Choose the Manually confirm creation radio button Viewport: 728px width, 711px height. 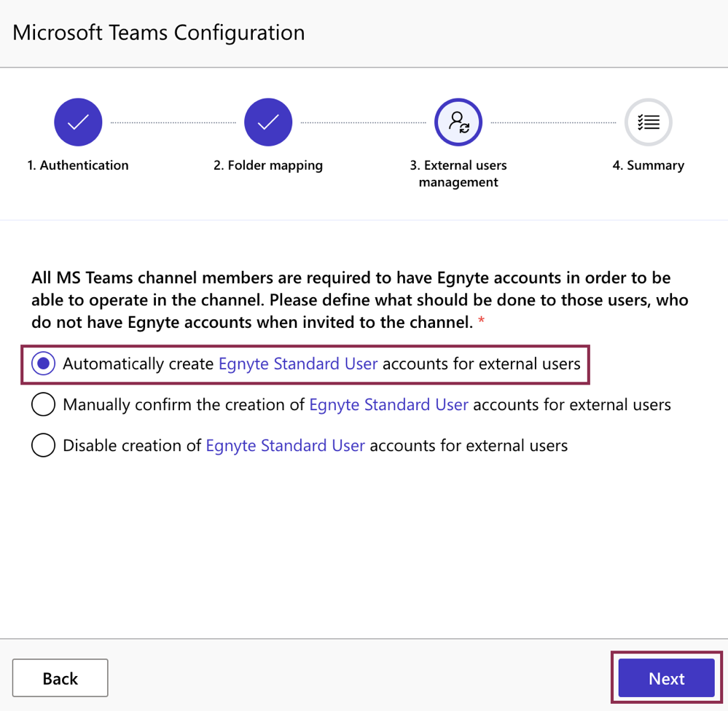[44, 404]
